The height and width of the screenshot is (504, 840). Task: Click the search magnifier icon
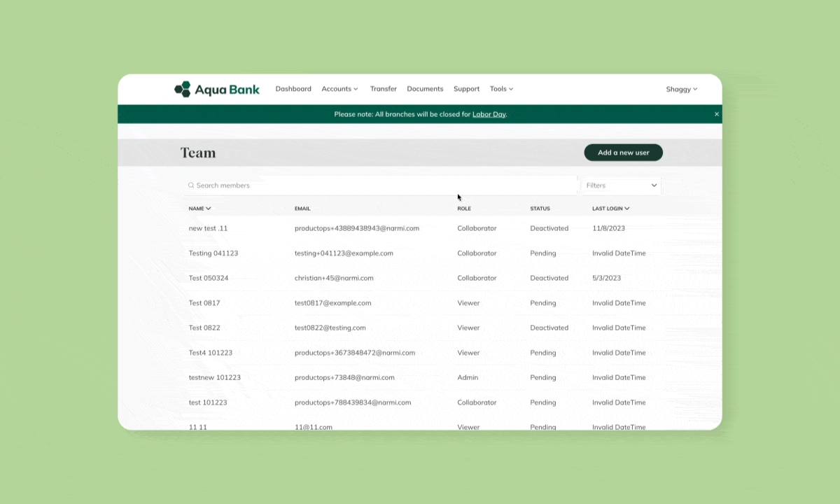[x=191, y=185]
